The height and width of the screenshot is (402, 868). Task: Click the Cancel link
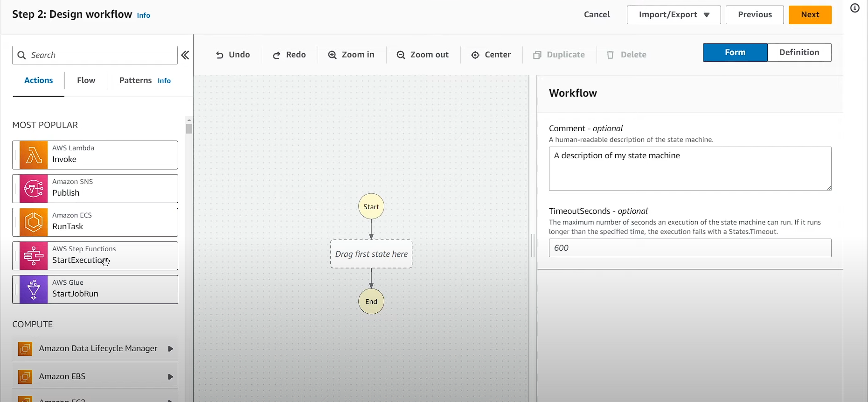(597, 14)
